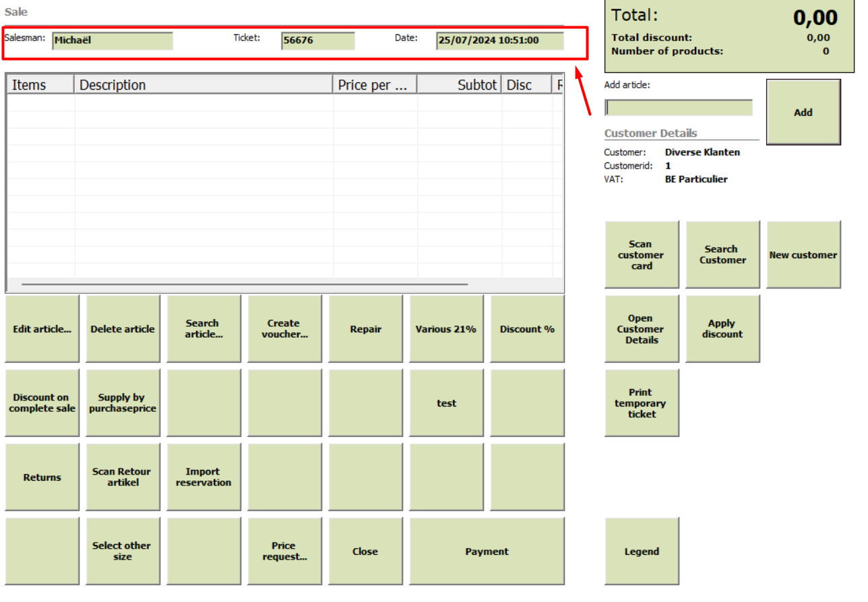Click Open Customer Details button
Viewport: 868px width, 602px height.
pos(642,329)
